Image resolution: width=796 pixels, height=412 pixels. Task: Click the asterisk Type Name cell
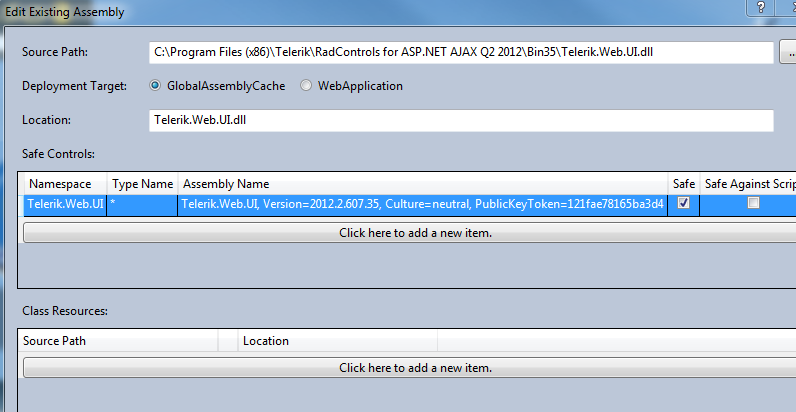[142, 204]
